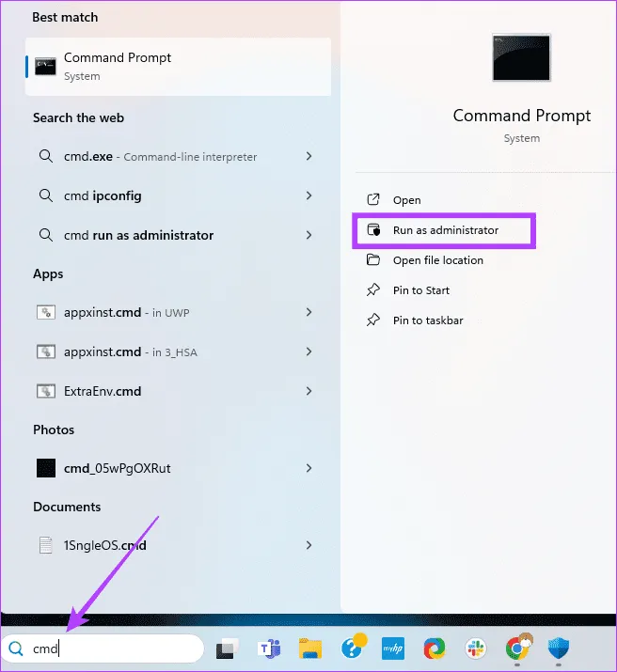Click the Get Help question mark icon
This screenshot has width=617, height=672.
354,649
